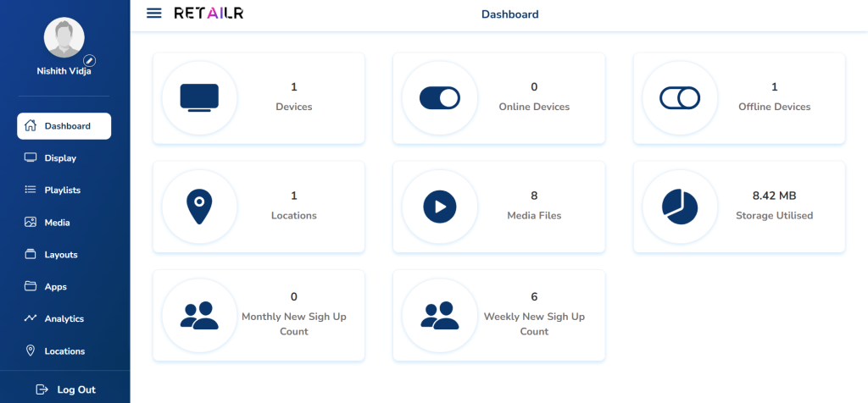Click the pie chart Storage Utilised icon

pyautogui.click(x=680, y=207)
